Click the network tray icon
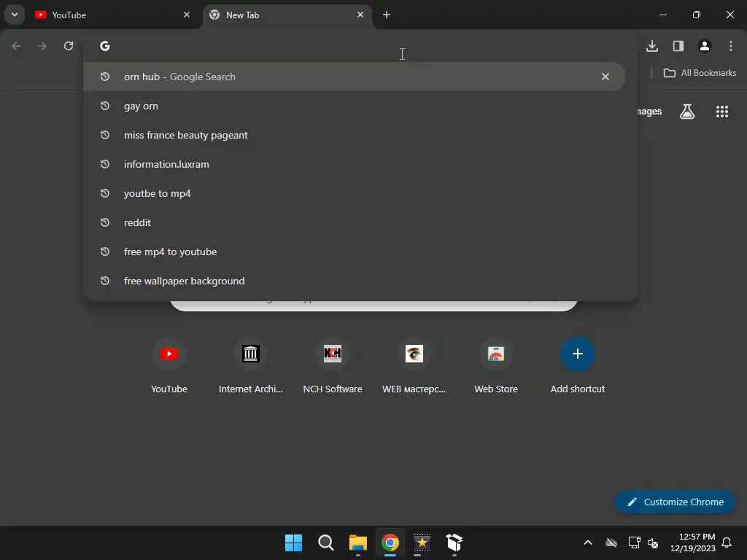Viewport: 747px width, 560px height. 634,542
